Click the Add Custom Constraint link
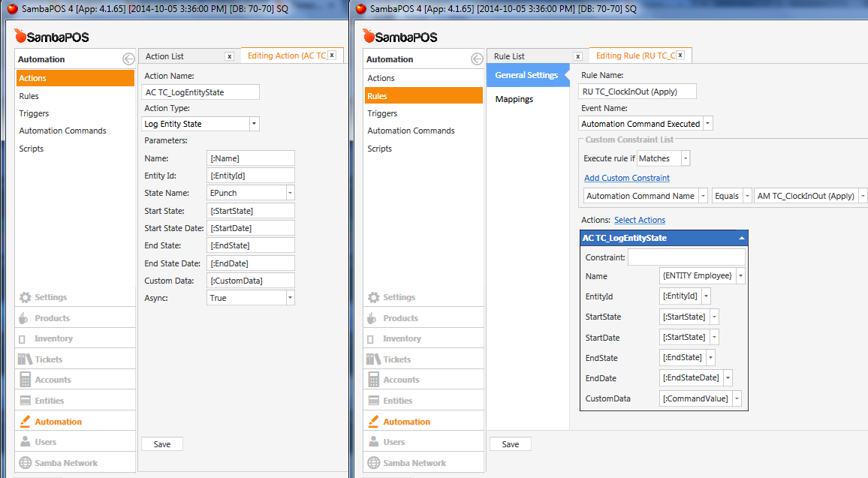The width and height of the screenshot is (868, 478). 627,178
